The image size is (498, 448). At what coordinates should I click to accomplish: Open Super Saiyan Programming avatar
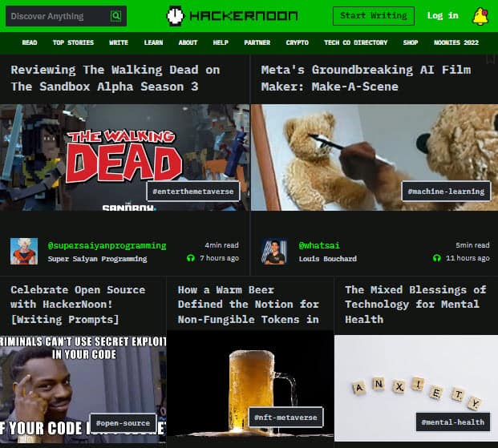click(24, 251)
